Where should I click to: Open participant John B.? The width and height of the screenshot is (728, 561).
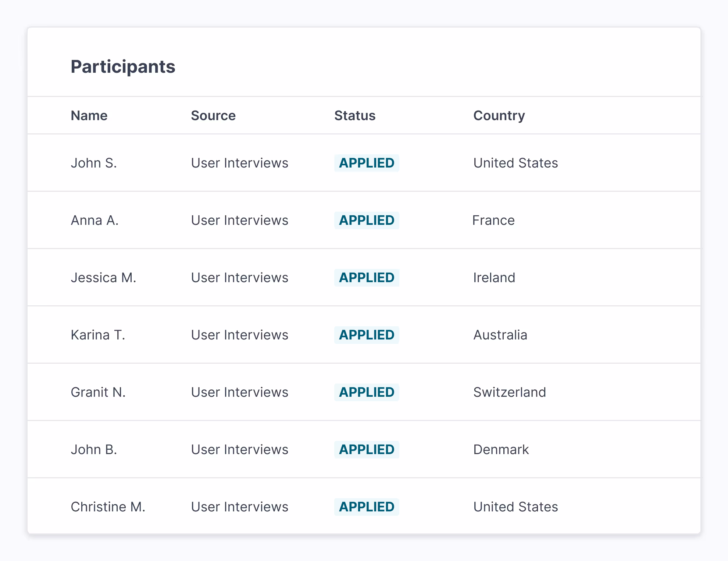click(x=94, y=449)
